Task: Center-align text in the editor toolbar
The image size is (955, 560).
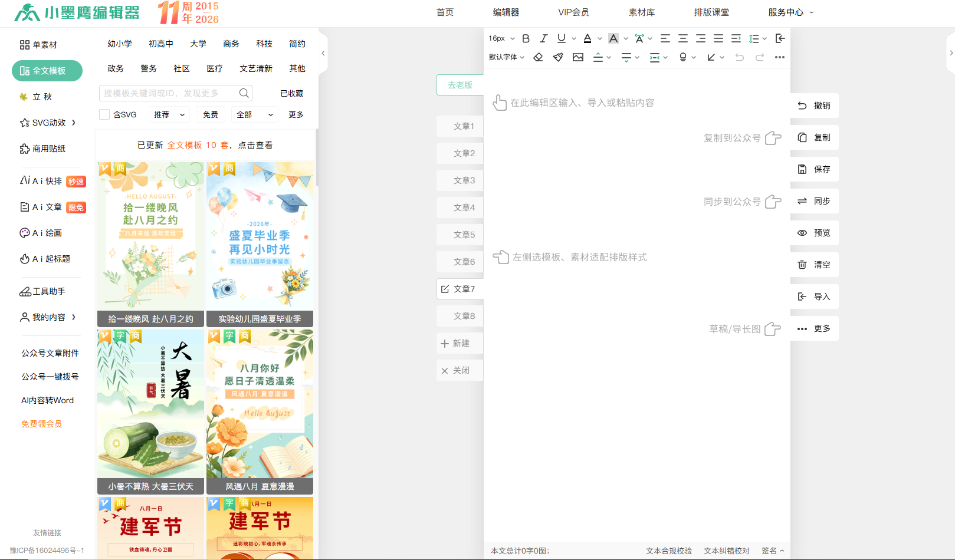Action: tap(683, 38)
